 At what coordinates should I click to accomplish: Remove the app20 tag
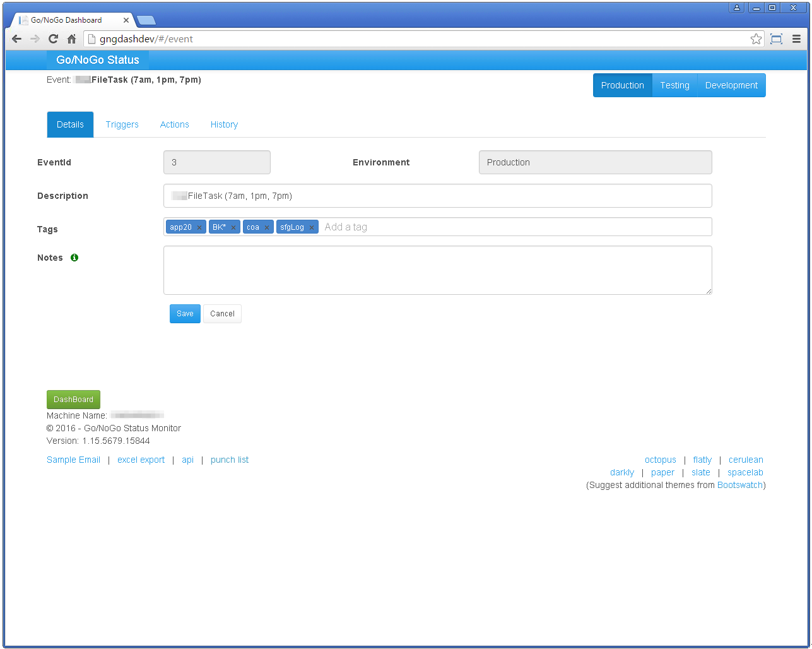[x=199, y=227]
